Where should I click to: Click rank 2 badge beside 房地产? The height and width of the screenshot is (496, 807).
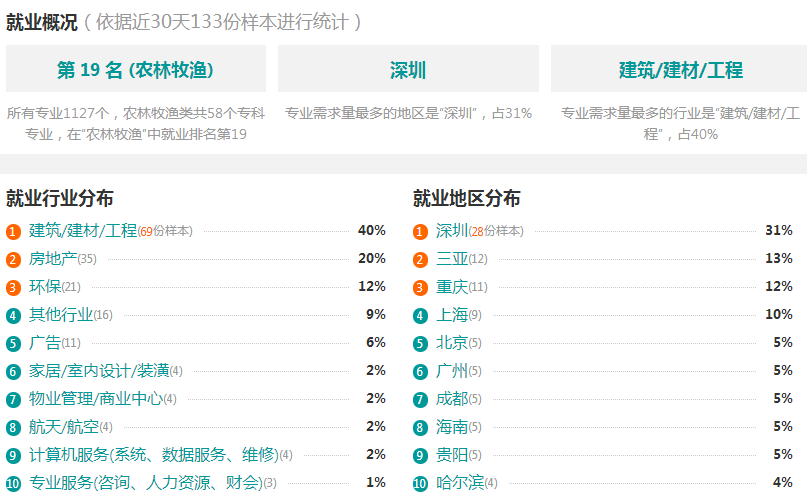(13, 259)
